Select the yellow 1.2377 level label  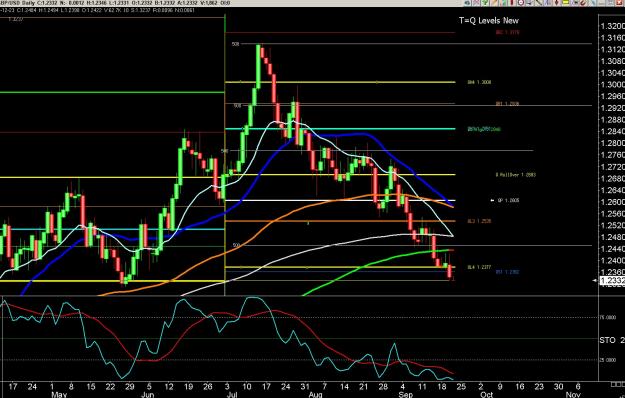(479, 267)
